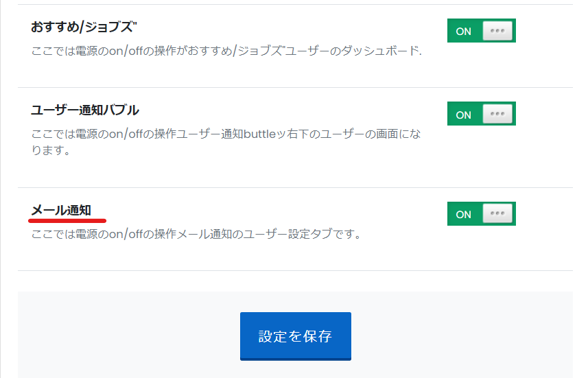Click the description mentioning ユーザー設定タブ
This screenshot has width=588, height=378.
[x=196, y=234]
